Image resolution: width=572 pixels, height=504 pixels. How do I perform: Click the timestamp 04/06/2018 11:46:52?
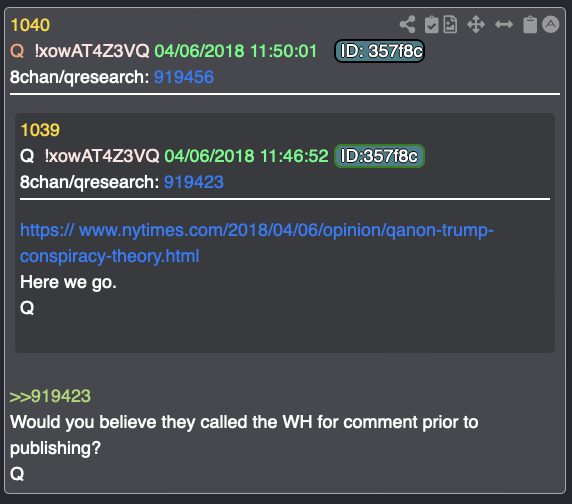point(246,156)
